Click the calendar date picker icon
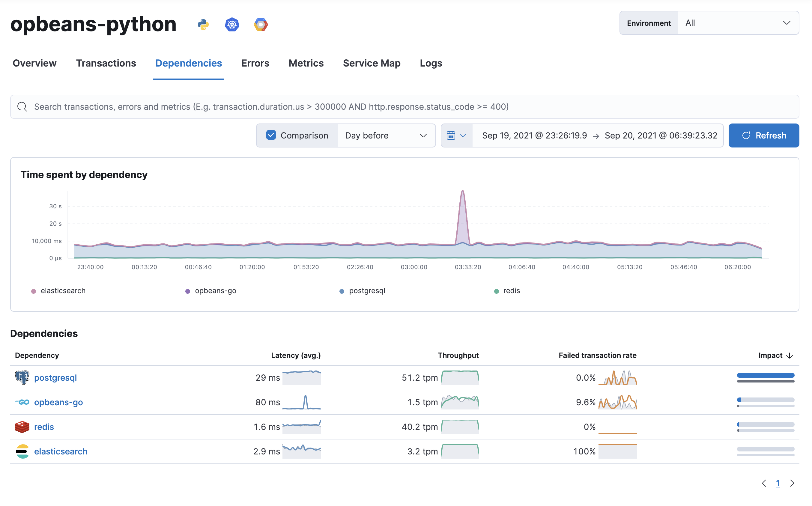This screenshot has height=506, width=812. pyautogui.click(x=451, y=135)
